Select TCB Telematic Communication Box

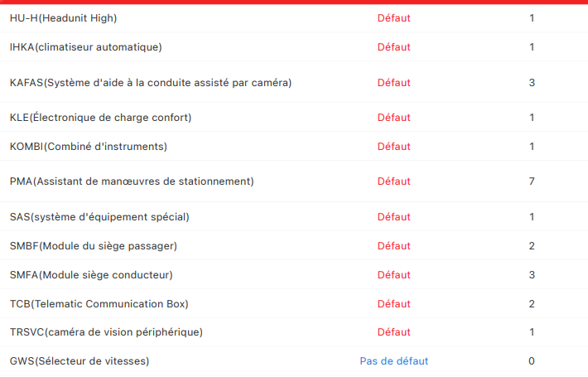click(x=99, y=304)
